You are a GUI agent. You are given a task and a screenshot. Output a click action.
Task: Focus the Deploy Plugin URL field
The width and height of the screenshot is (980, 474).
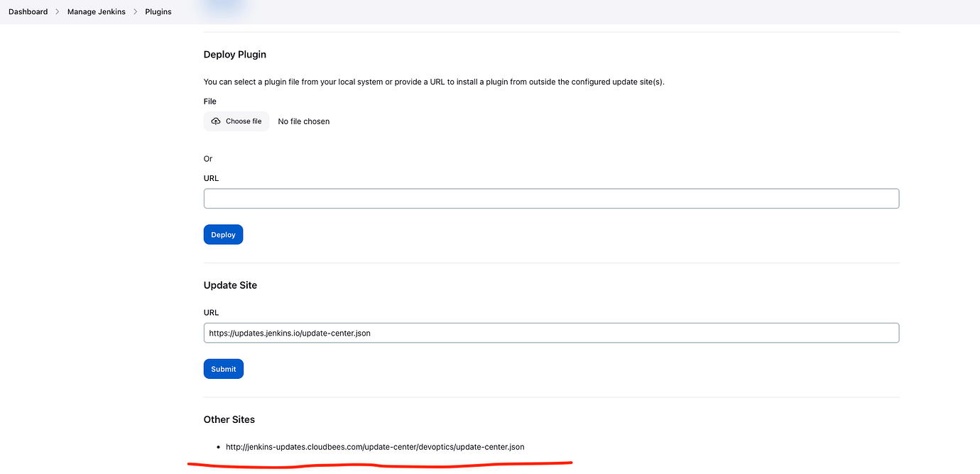click(551, 199)
